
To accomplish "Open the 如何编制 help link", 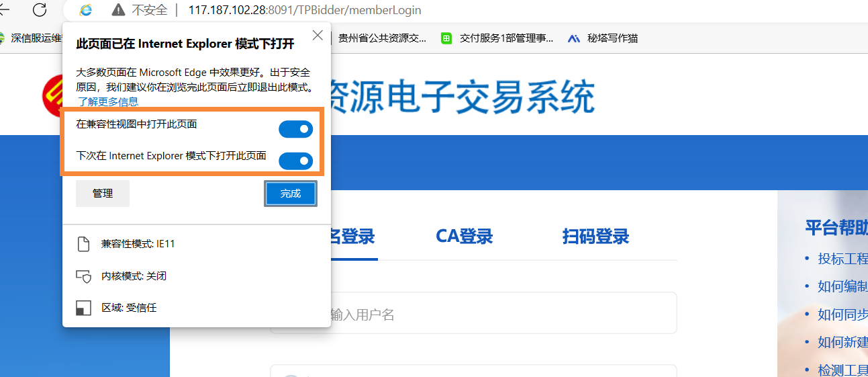I will (x=842, y=286).
